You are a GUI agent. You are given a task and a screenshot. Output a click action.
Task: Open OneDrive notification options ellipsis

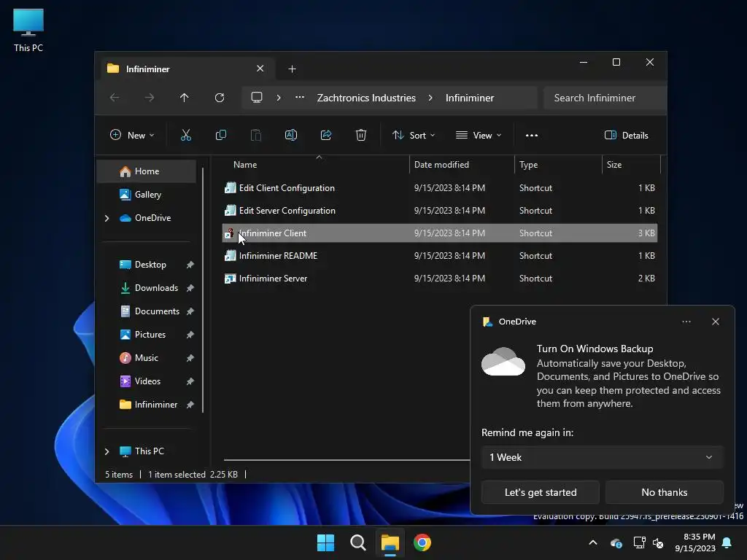point(686,322)
